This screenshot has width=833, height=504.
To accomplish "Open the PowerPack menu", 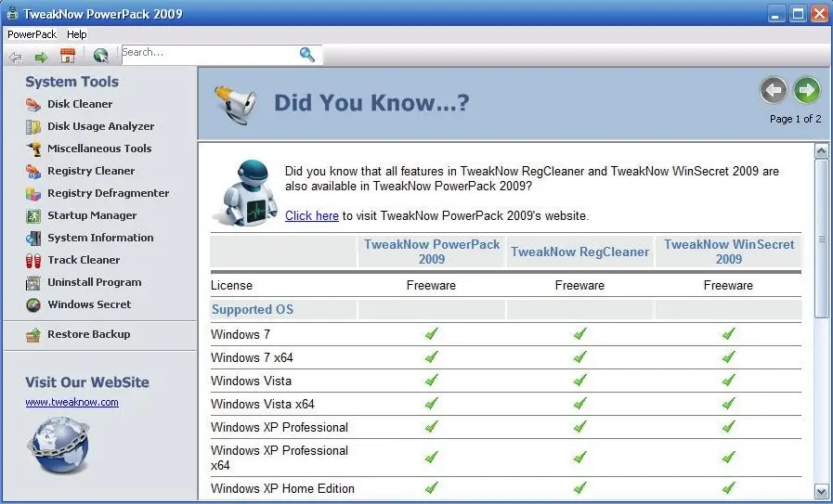I will [x=32, y=34].
